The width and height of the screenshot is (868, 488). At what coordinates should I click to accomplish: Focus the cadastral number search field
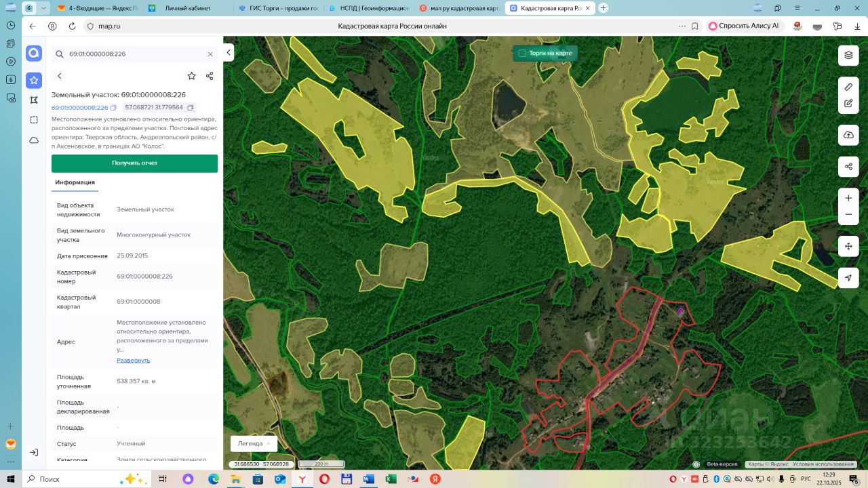(x=134, y=54)
